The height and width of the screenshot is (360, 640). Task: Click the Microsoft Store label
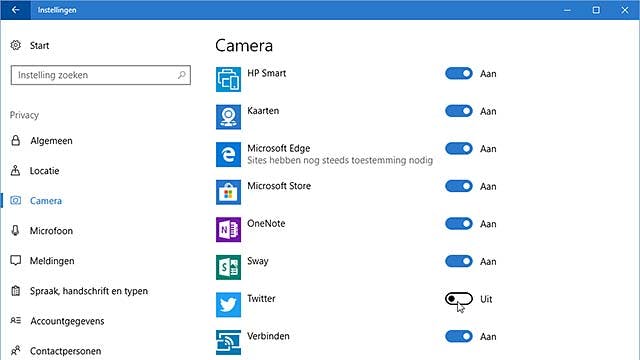[279, 186]
